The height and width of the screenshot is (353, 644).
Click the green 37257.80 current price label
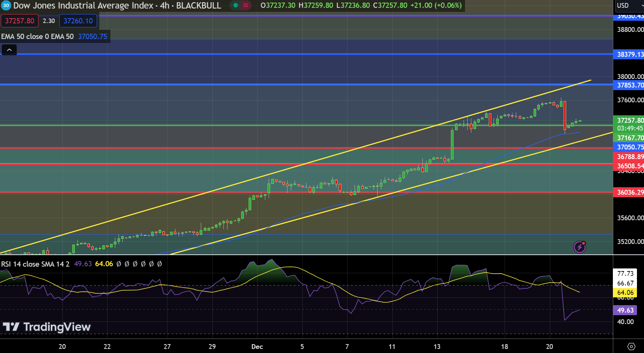point(629,120)
